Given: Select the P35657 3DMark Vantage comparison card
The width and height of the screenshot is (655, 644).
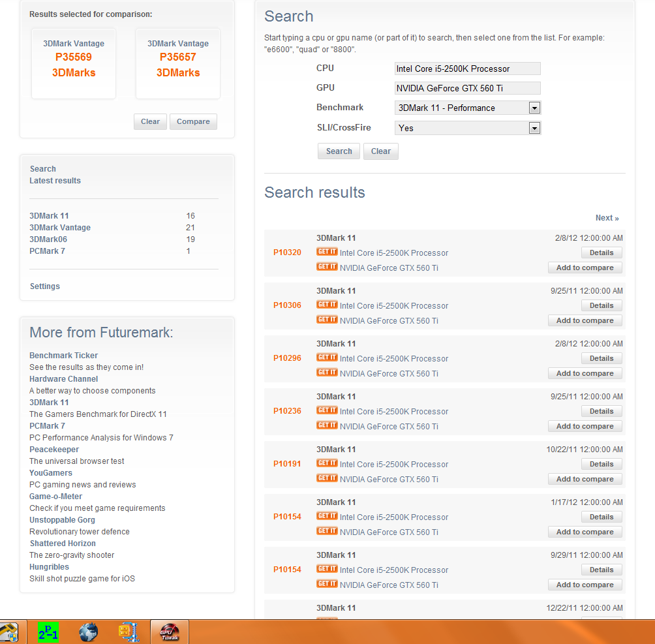Looking at the screenshot, I should (178, 63).
